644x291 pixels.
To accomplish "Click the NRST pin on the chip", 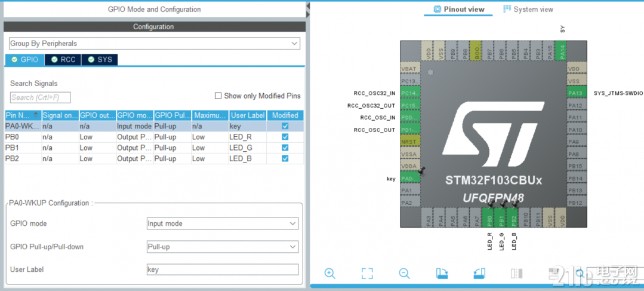I will 410,142.
